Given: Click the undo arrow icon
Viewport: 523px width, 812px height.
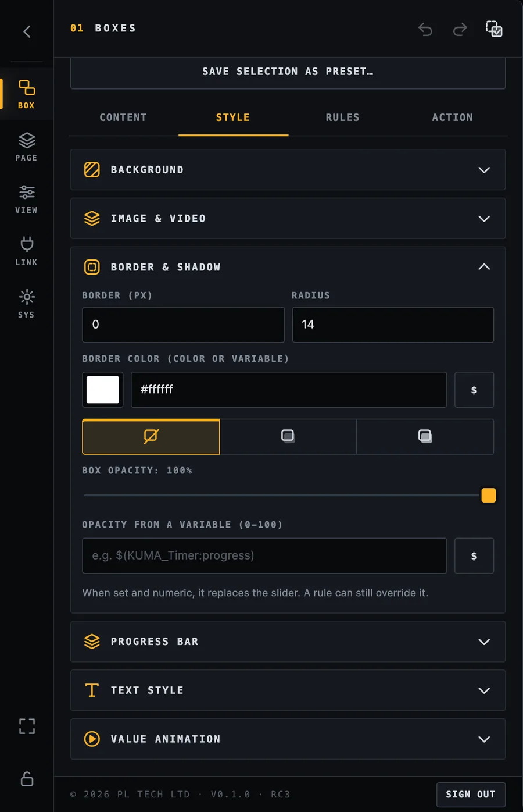Looking at the screenshot, I should pyautogui.click(x=425, y=29).
